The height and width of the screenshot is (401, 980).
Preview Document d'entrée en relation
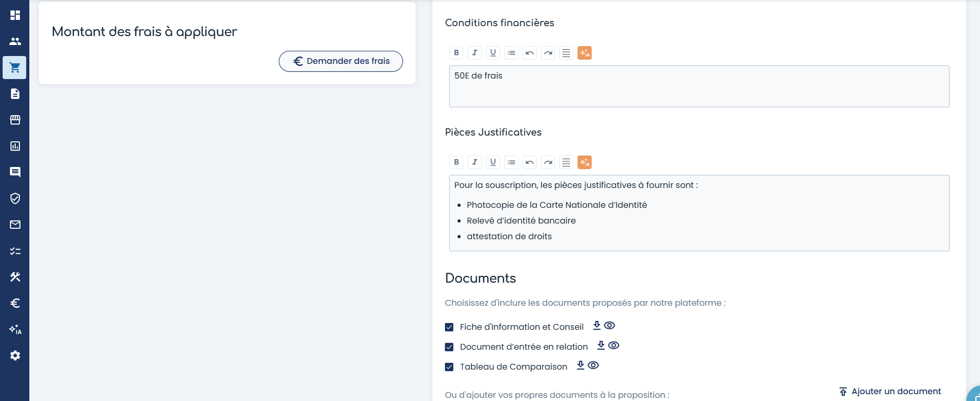pyautogui.click(x=614, y=346)
